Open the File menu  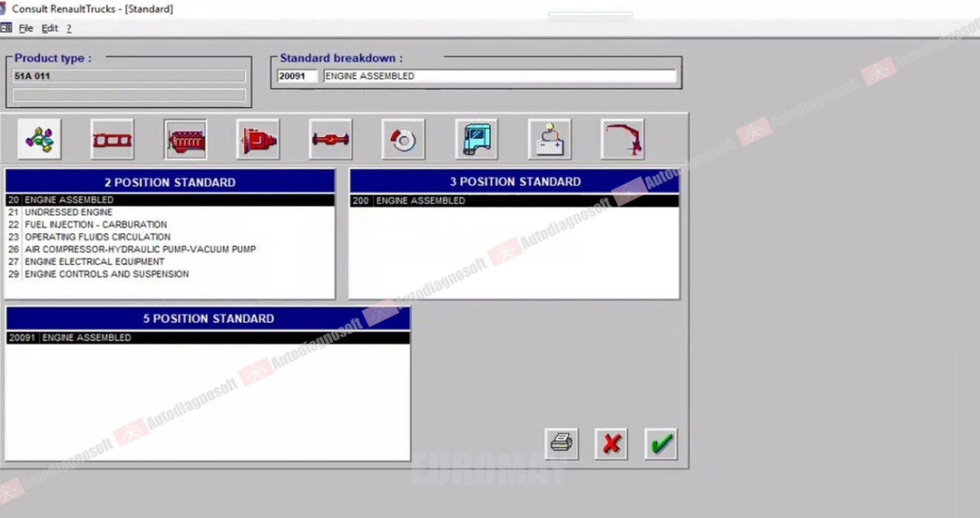pyautogui.click(x=25, y=28)
